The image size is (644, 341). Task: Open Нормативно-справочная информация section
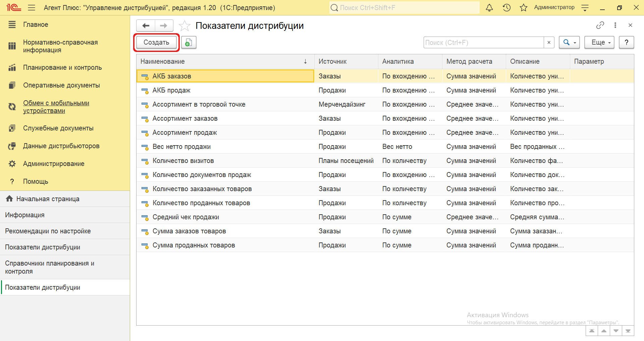pos(65,46)
